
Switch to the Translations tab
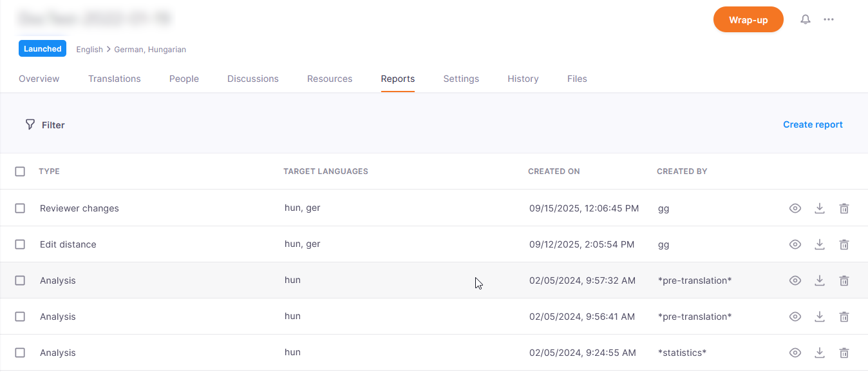click(x=114, y=79)
